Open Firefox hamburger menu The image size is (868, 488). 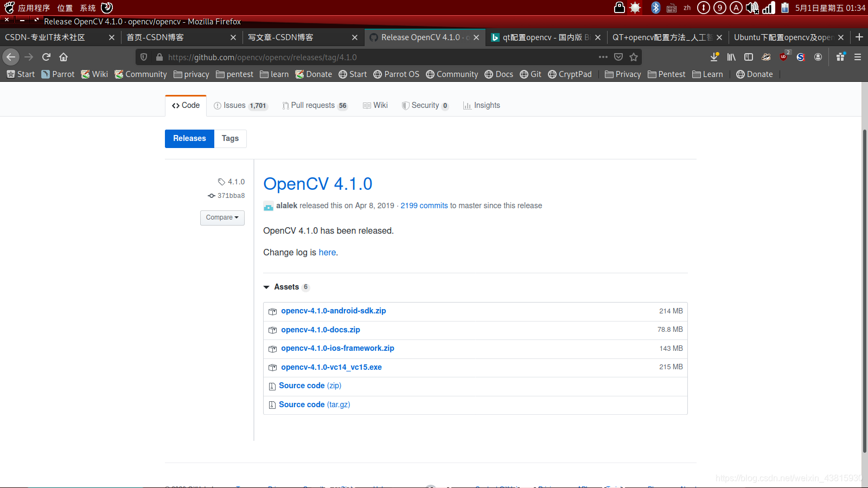click(858, 57)
